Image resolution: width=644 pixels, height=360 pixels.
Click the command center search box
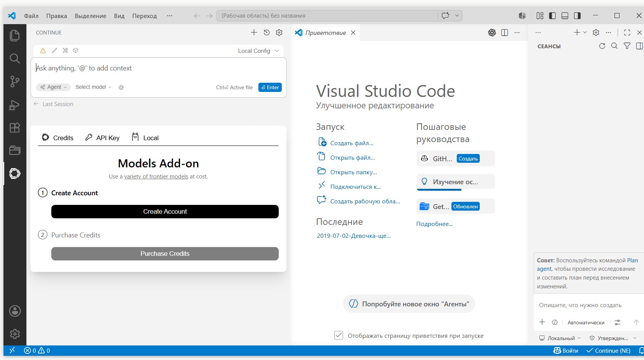(327, 16)
